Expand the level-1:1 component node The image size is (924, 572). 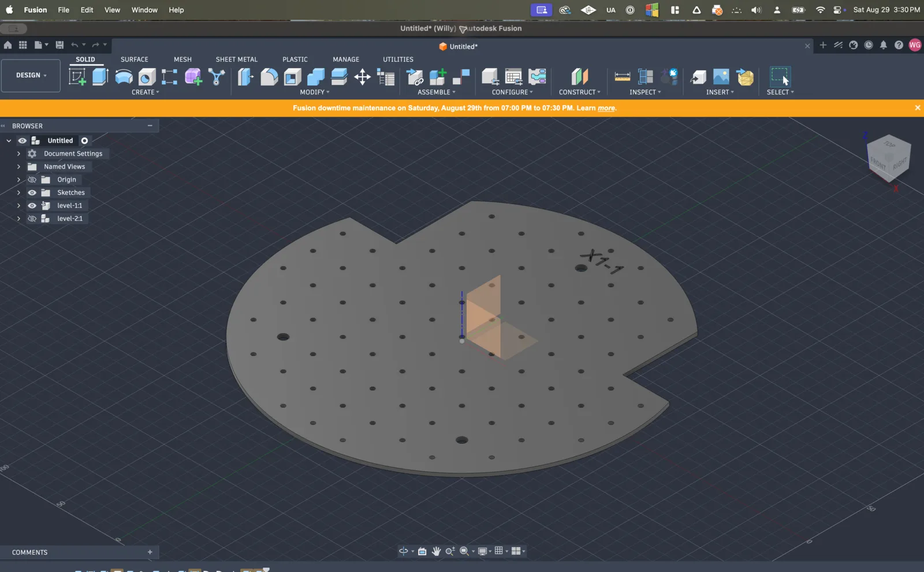[18, 206]
